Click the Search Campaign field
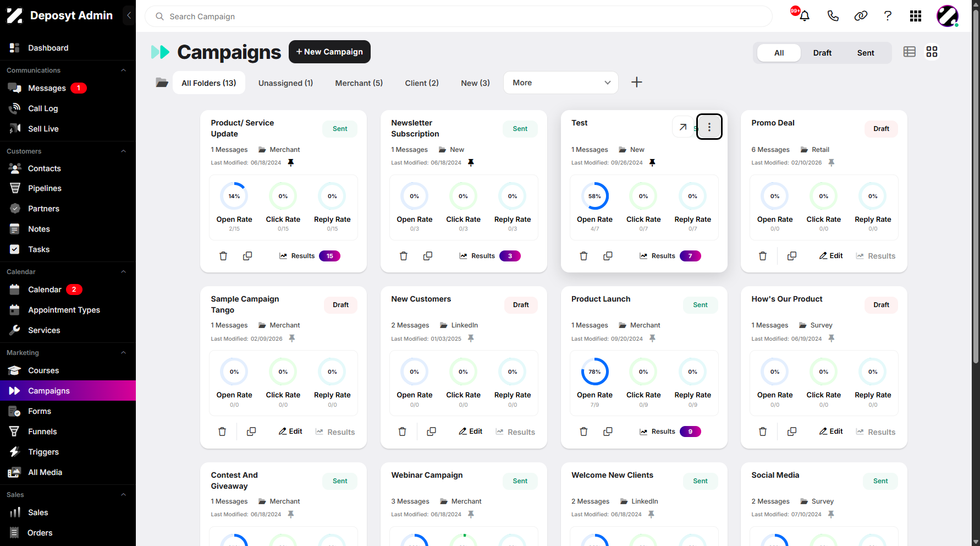980x546 pixels. pos(459,17)
